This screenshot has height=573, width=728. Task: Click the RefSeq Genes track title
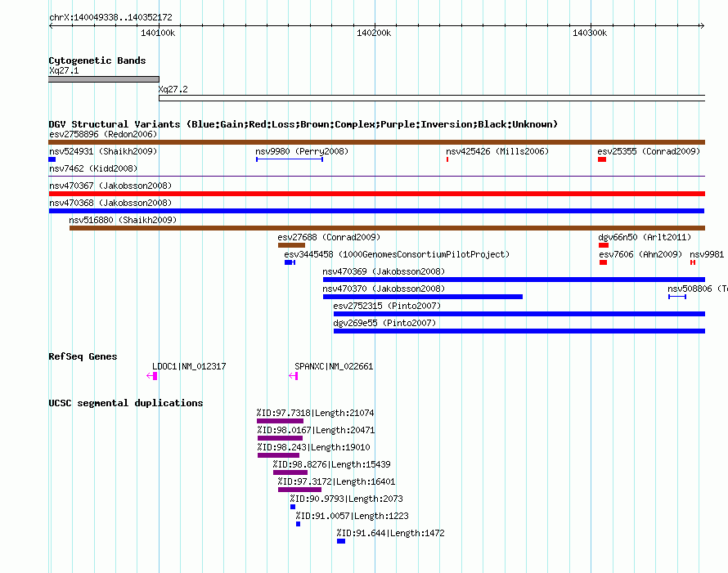83,356
